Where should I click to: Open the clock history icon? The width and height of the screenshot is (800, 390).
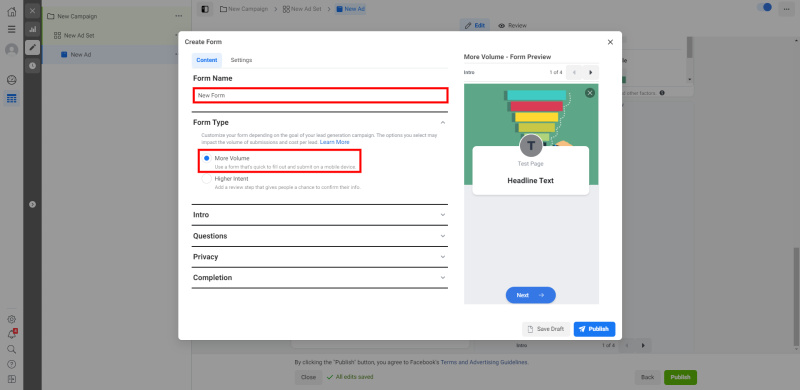point(33,65)
